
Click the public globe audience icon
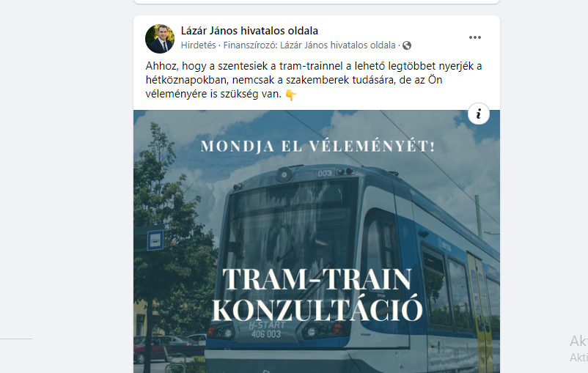pos(407,45)
